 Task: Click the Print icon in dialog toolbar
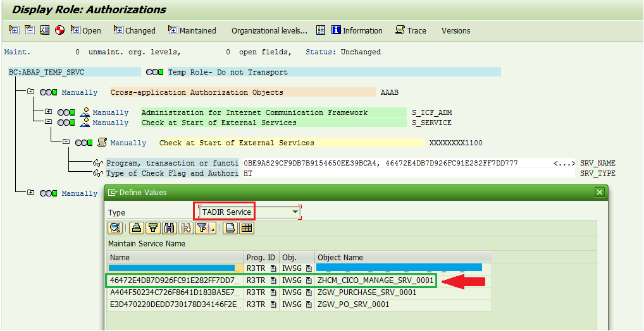(230, 228)
